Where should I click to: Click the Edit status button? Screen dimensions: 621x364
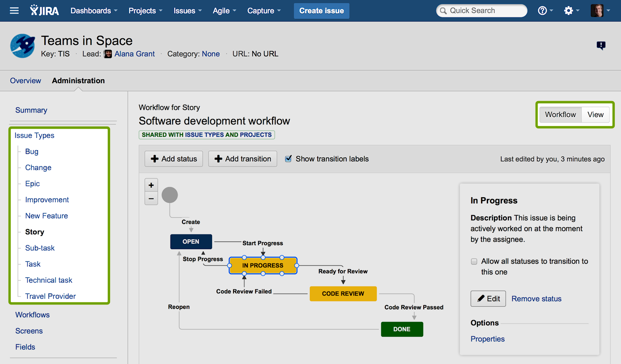[488, 299]
